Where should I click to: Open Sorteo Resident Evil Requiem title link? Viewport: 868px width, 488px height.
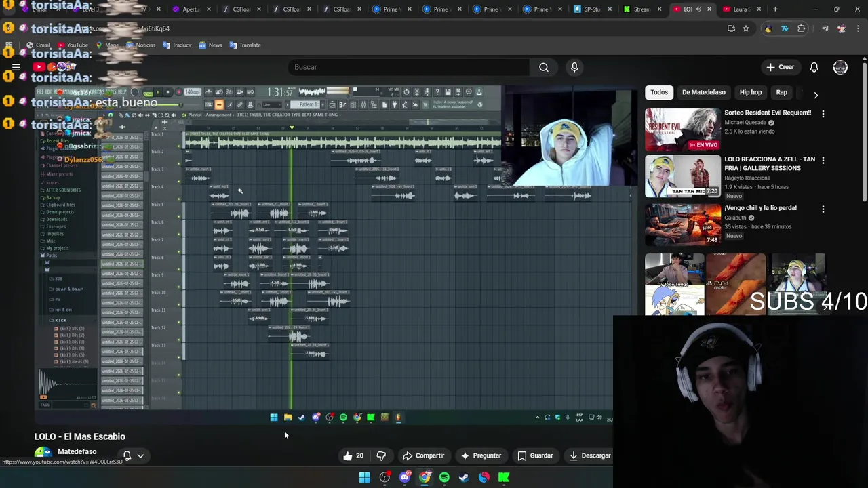point(768,113)
